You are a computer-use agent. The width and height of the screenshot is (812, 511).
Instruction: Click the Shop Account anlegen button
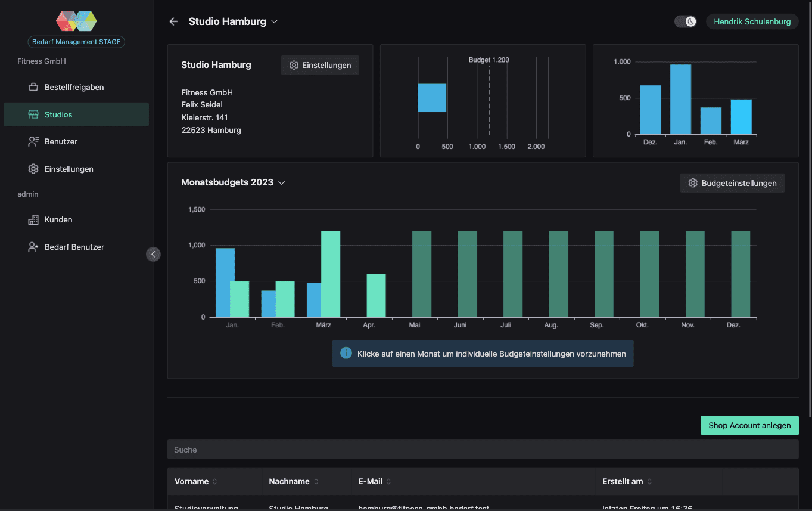pos(749,425)
